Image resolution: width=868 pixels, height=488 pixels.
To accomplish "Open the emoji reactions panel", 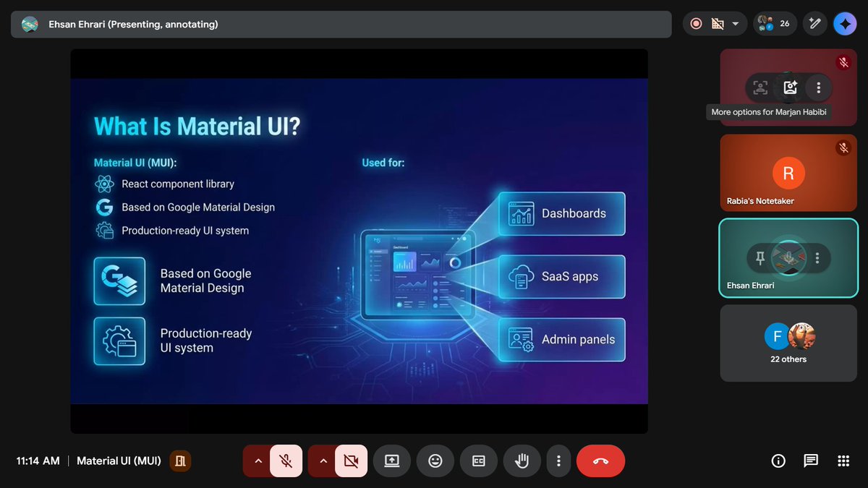I will tap(435, 461).
